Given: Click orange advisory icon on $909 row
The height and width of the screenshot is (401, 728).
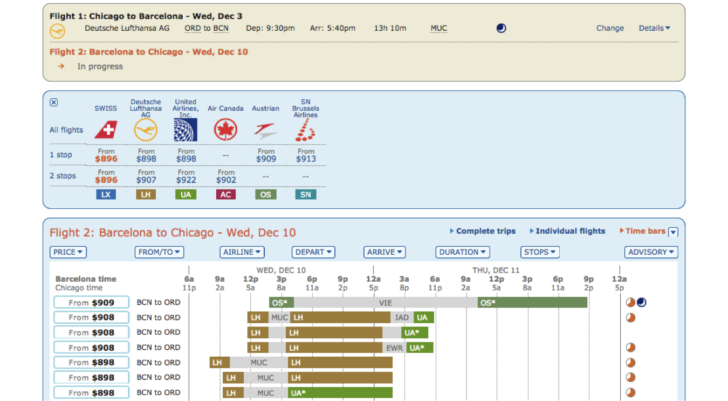Looking at the screenshot, I should coord(630,303).
